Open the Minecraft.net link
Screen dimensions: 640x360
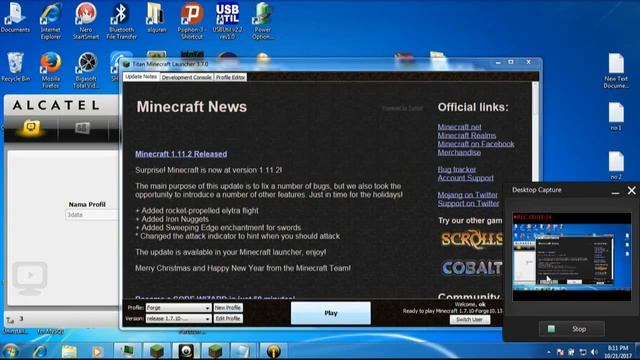[459, 127]
